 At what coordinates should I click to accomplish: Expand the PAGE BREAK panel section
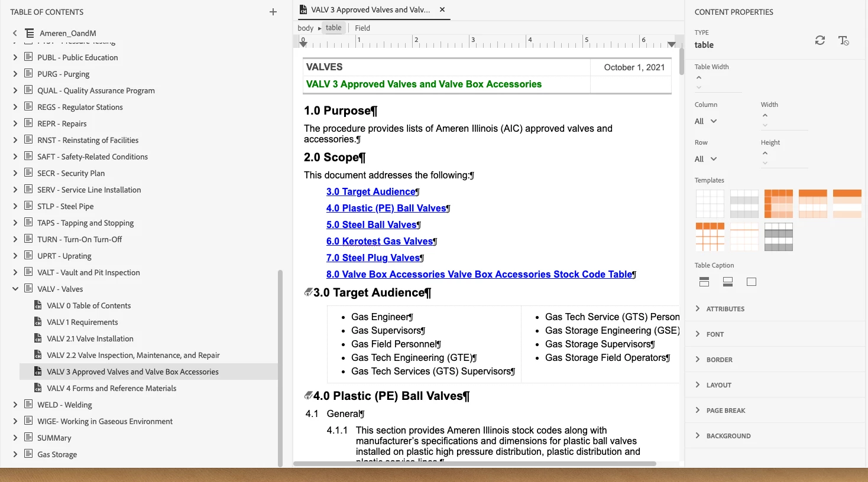coord(698,410)
